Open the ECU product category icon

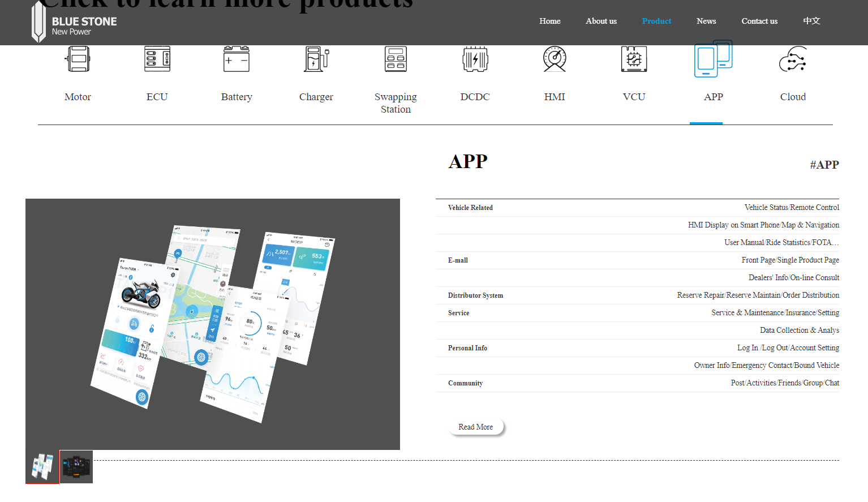(x=157, y=59)
